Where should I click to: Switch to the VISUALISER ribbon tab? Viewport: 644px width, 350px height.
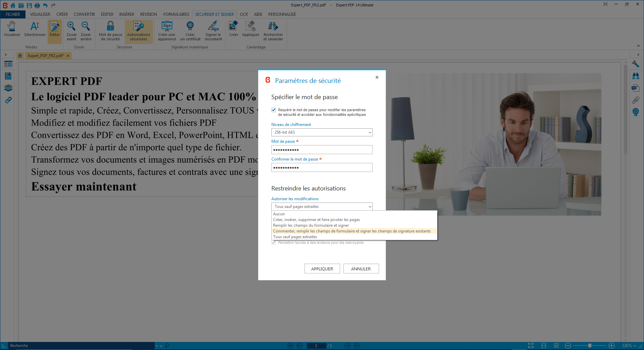[x=40, y=14]
